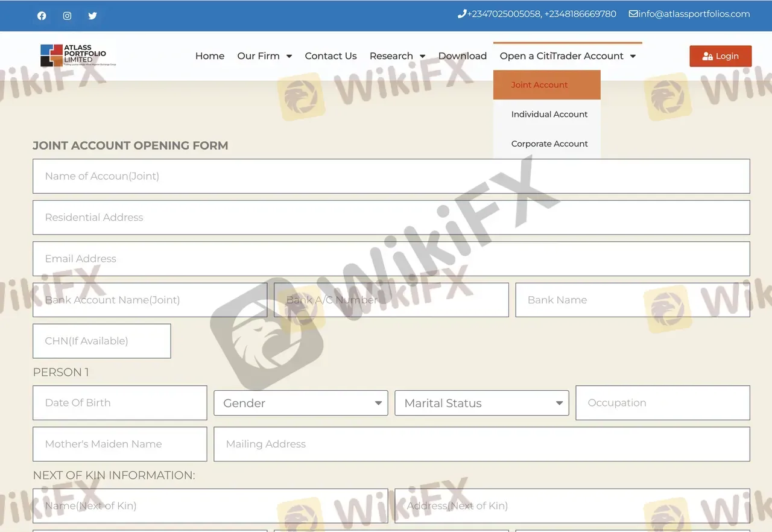Select Individual Account menu option
This screenshot has width=772, height=532.
549,114
